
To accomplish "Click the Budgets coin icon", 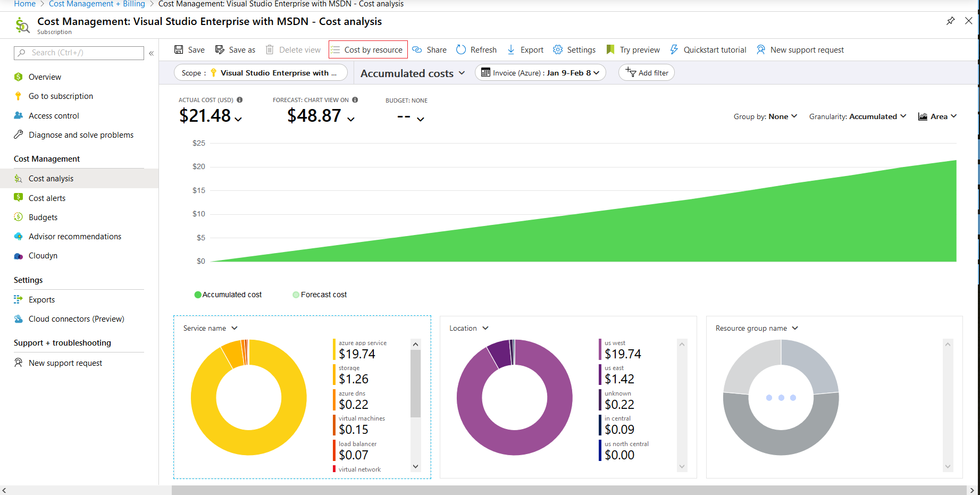I will click(x=19, y=217).
